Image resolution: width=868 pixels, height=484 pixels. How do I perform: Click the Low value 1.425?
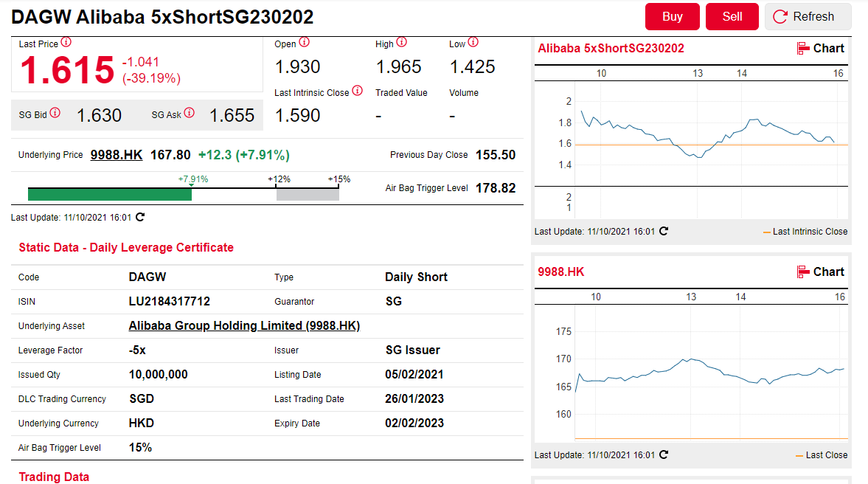coord(472,67)
